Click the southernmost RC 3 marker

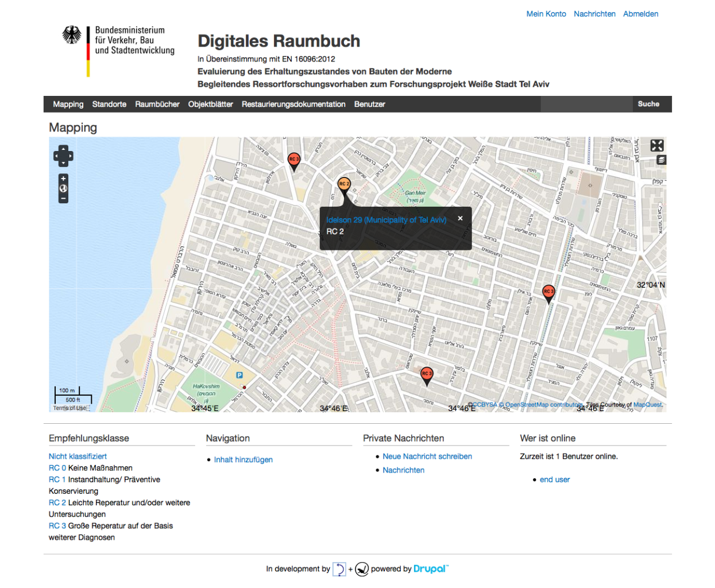click(x=427, y=373)
